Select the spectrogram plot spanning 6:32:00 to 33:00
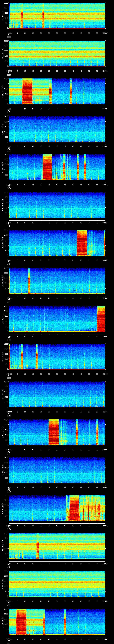 click(57, 394)
